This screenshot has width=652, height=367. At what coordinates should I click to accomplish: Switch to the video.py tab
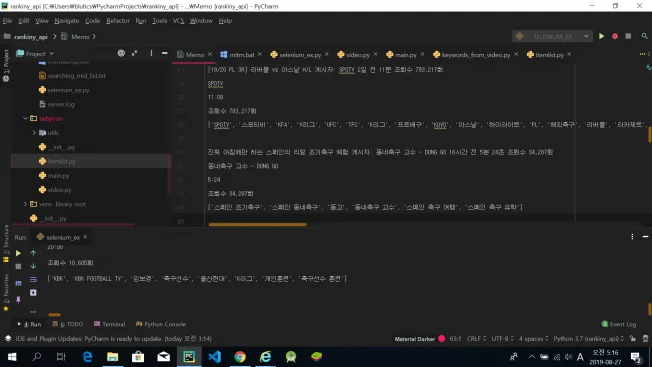(x=357, y=54)
